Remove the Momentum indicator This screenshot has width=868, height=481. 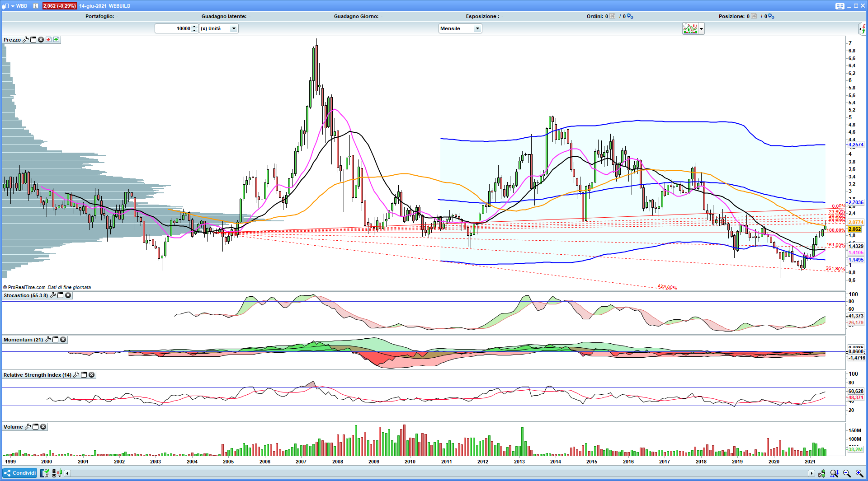[63, 340]
